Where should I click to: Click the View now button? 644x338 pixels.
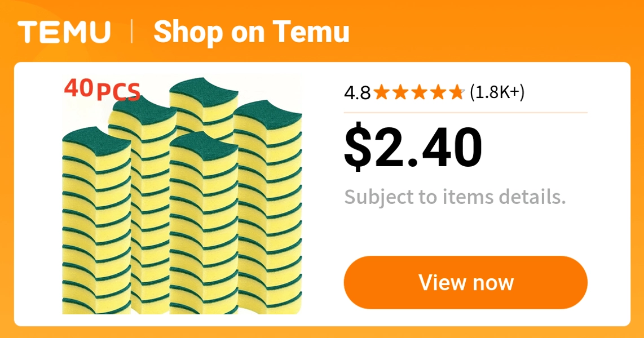click(465, 282)
